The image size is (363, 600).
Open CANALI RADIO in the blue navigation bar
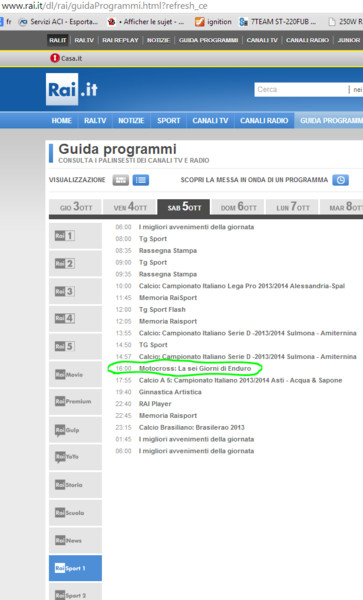pos(264,121)
